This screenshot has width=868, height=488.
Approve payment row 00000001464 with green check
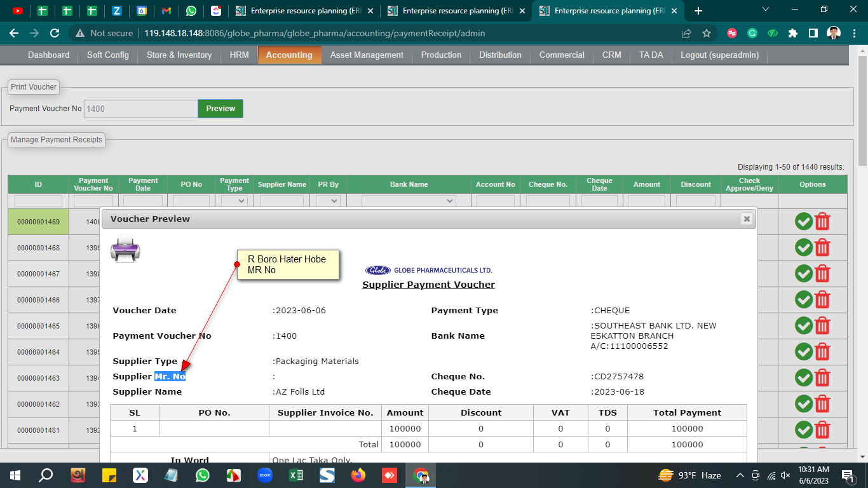click(804, 351)
